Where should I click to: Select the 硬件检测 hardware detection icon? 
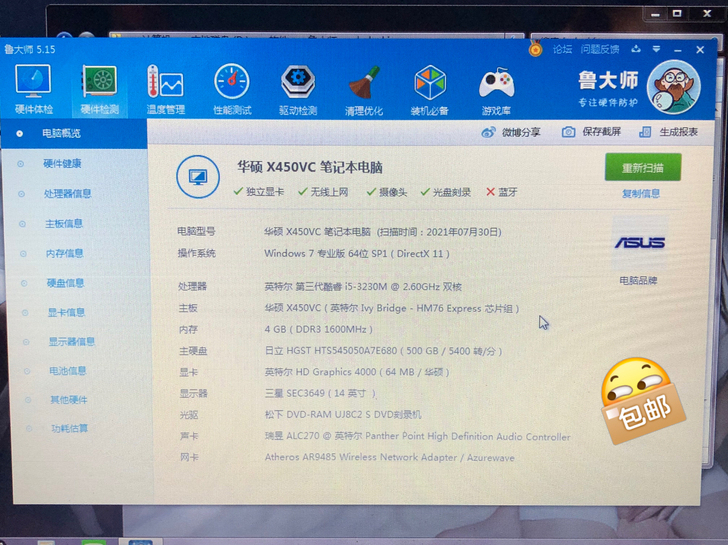tap(99, 90)
